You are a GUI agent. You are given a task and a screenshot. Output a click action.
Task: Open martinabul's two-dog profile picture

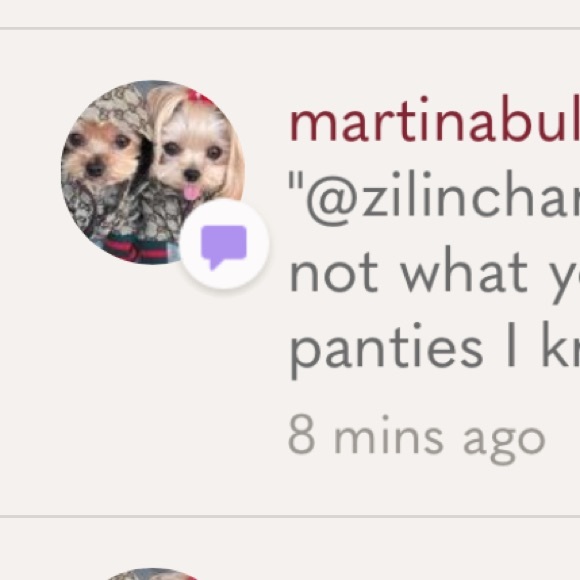tap(152, 172)
